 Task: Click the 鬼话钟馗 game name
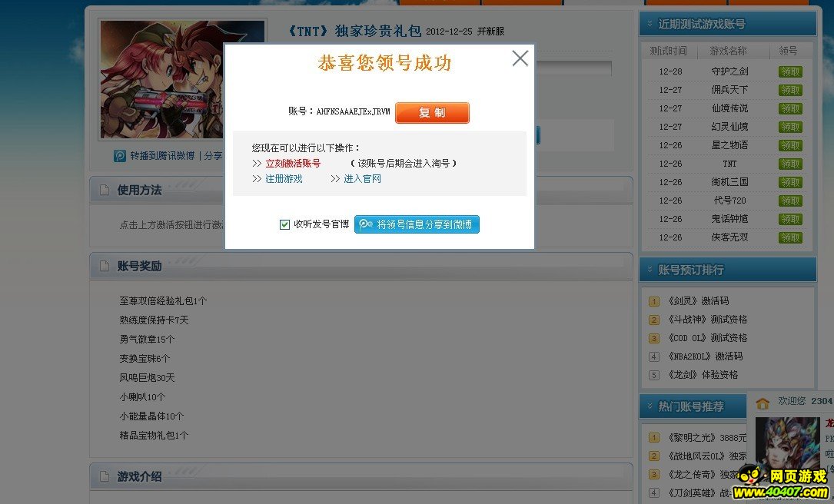[729, 218]
